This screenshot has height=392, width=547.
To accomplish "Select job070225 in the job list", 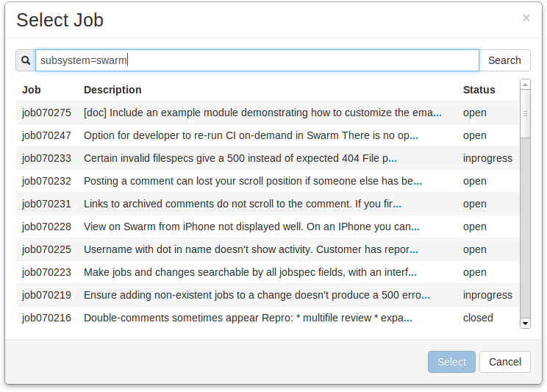I will (268, 249).
